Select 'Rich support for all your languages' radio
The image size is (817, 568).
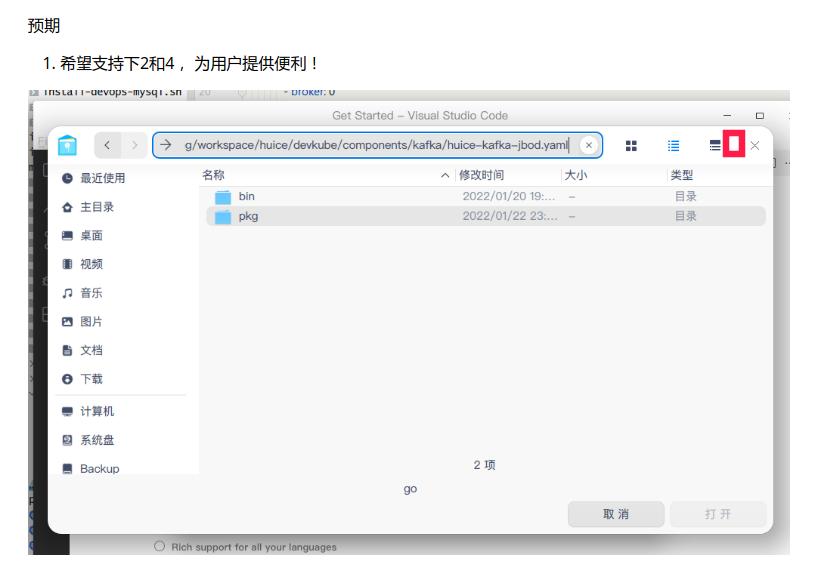tap(159, 546)
